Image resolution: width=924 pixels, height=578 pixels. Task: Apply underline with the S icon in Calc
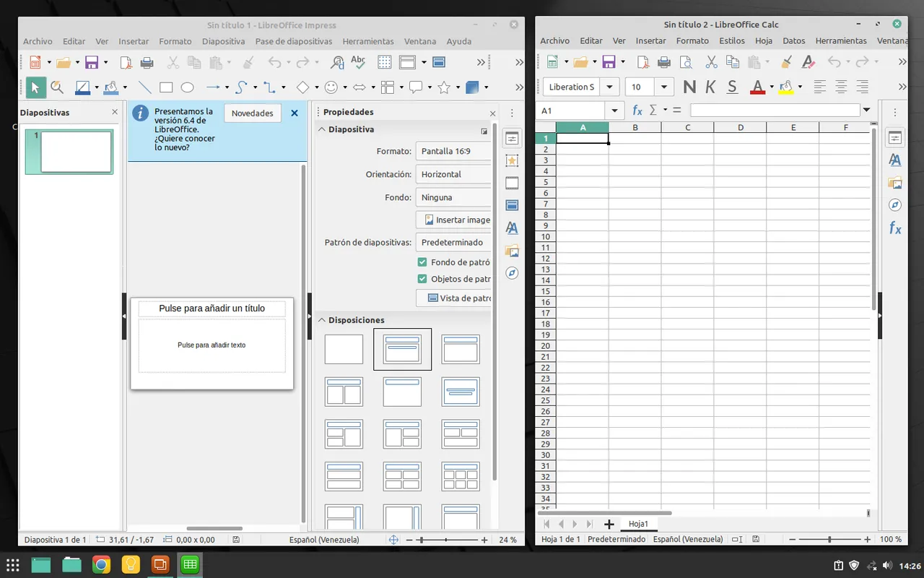tap(732, 87)
